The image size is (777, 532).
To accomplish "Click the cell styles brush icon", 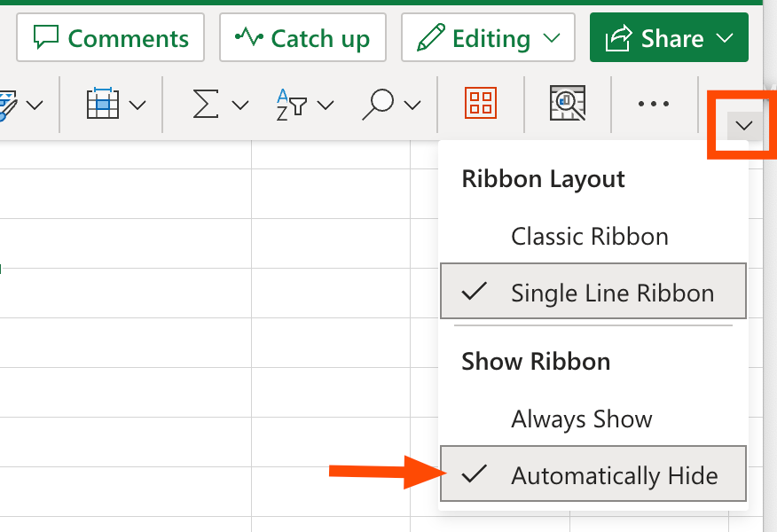I will pyautogui.click(x=8, y=105).
